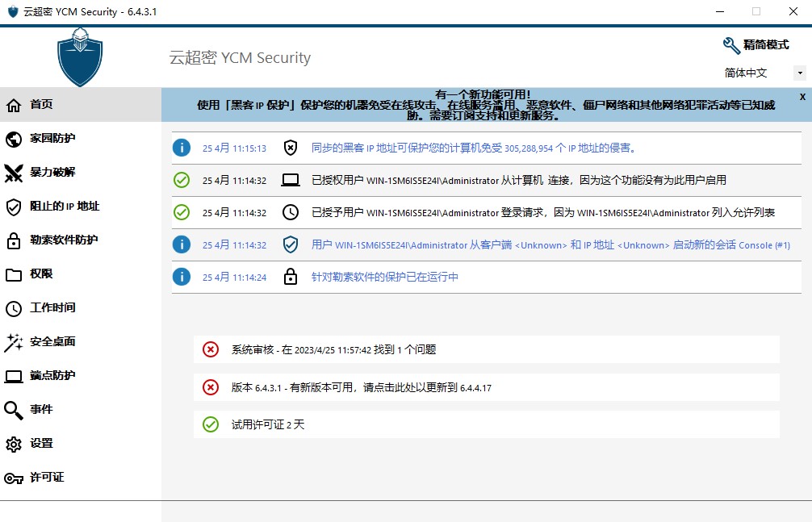The image size is (812, 522).
Task: Select 勒索软件防护 menu entry
Action: pos(81,240)
